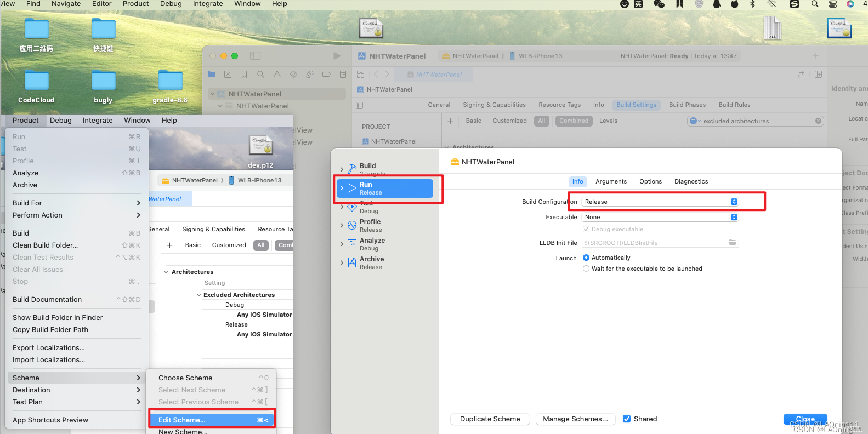
Task: Click the add editor split icon
Action: 818,74
